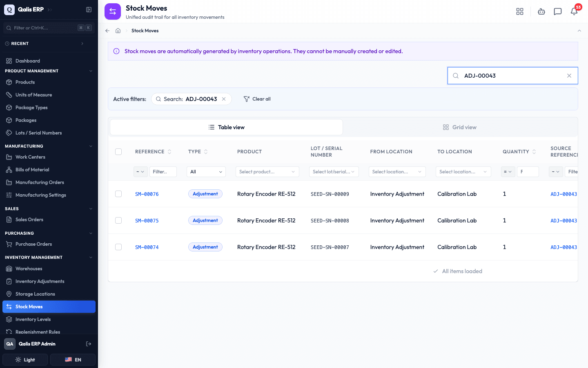Focus the sidebar Filter or Ctrl+K search
The width and height of the screenshot is (588, 368).
[49, 28]
